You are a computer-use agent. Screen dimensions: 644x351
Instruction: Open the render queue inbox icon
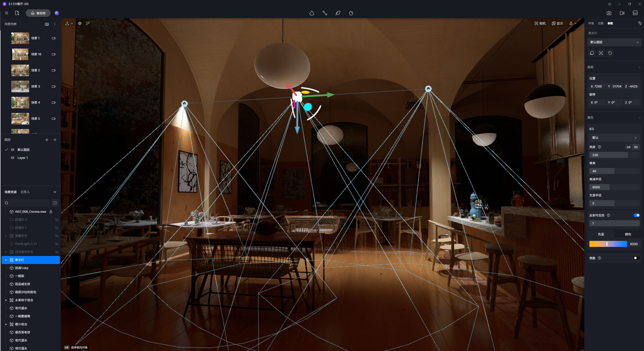635,13
